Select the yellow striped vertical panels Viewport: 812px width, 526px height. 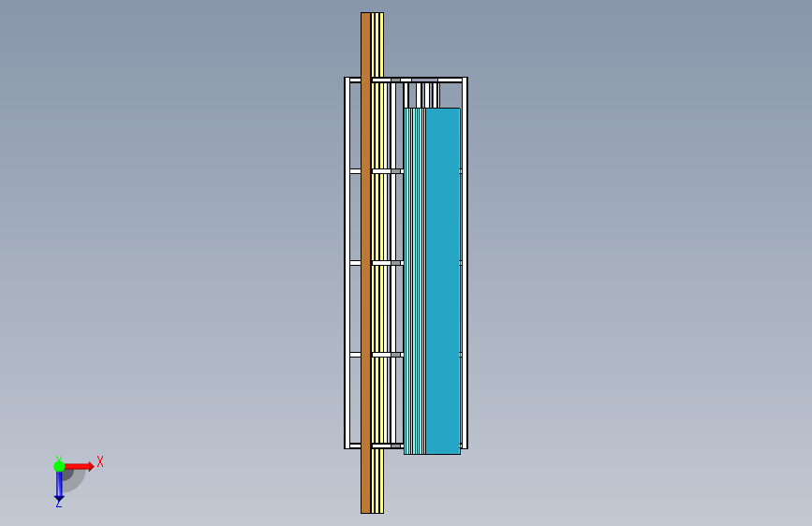[377, 263]
